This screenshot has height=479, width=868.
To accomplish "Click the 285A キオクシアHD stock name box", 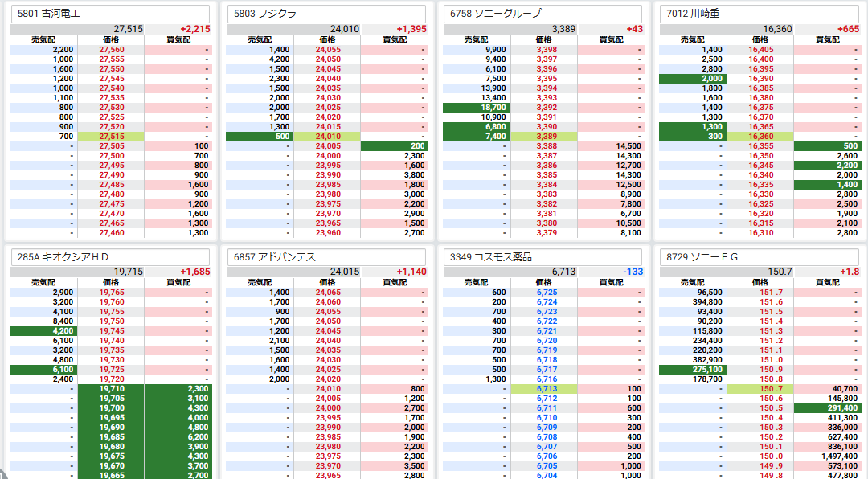I will pos(110,257).
